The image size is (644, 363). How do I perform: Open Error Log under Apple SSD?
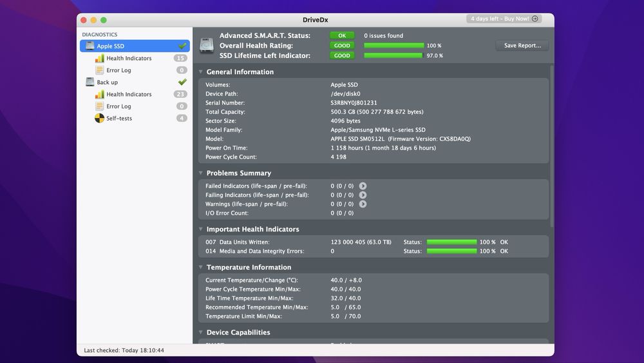point(118,70)
